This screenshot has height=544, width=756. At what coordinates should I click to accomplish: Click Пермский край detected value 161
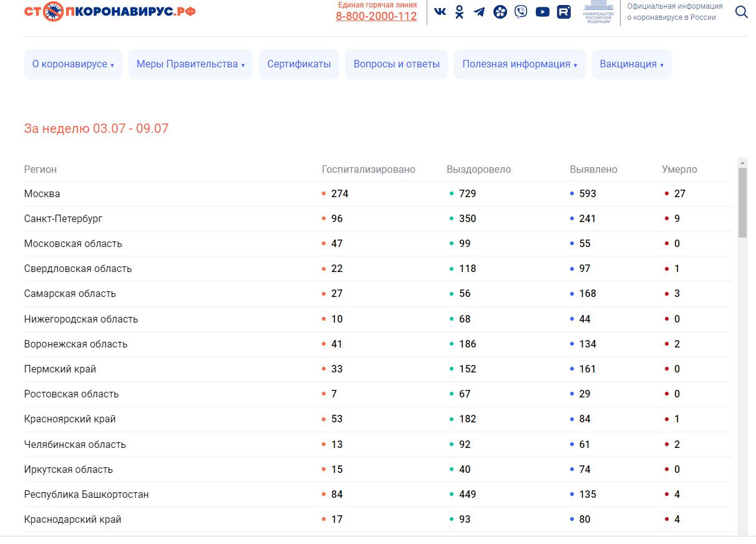coord(588,369)
